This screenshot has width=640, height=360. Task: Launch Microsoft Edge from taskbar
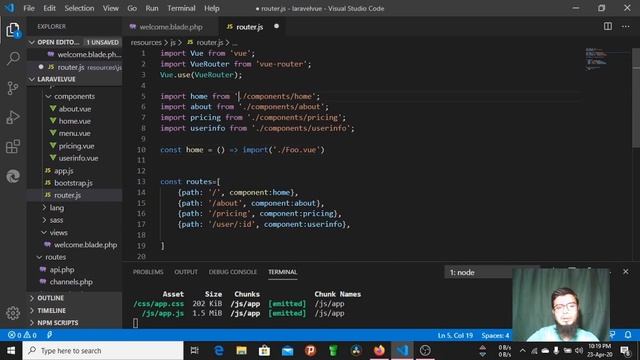point(219,351)
